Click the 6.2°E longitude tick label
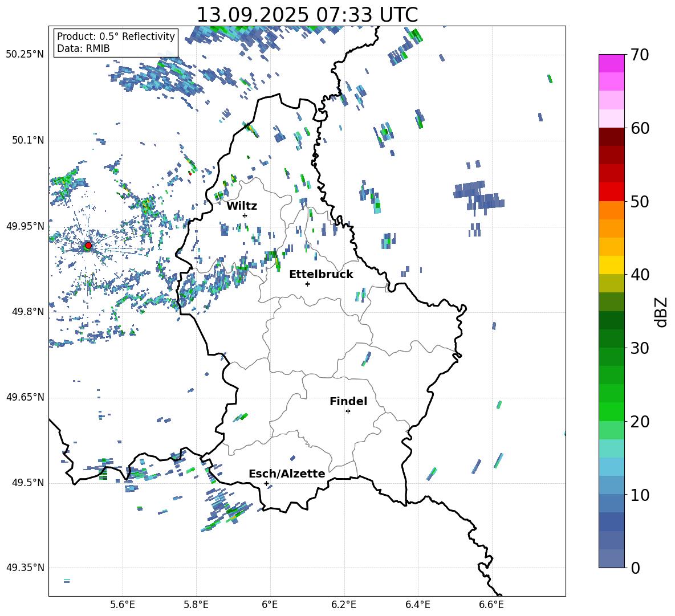Image resolution: width=675 pixels, height=616 pixels. [344, 604]
